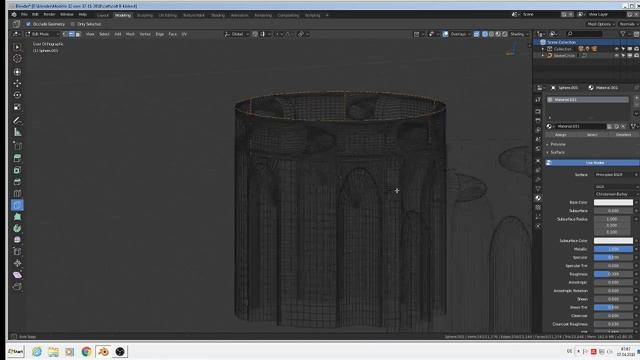This screenshot has width=640, height=360.
Task: Select the Inset Faces tool
Action: click(17, 170)
